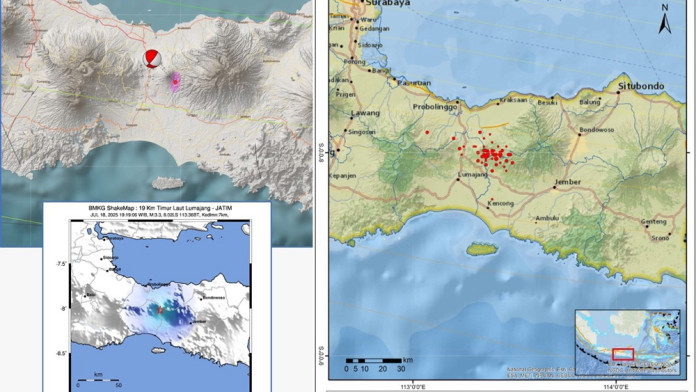The width and height of the screenshot is (696, 392).
Task: Click the dense red aftershock cluster
Action: 493,155
